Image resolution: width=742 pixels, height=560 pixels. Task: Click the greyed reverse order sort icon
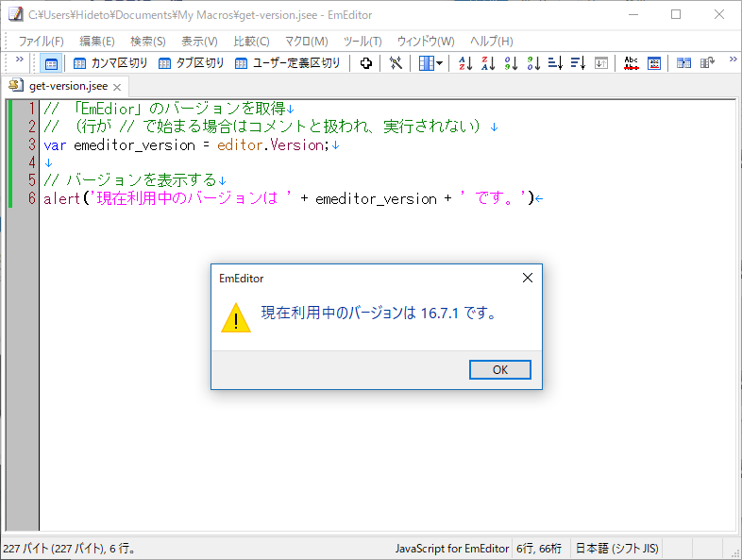point(601,63)
